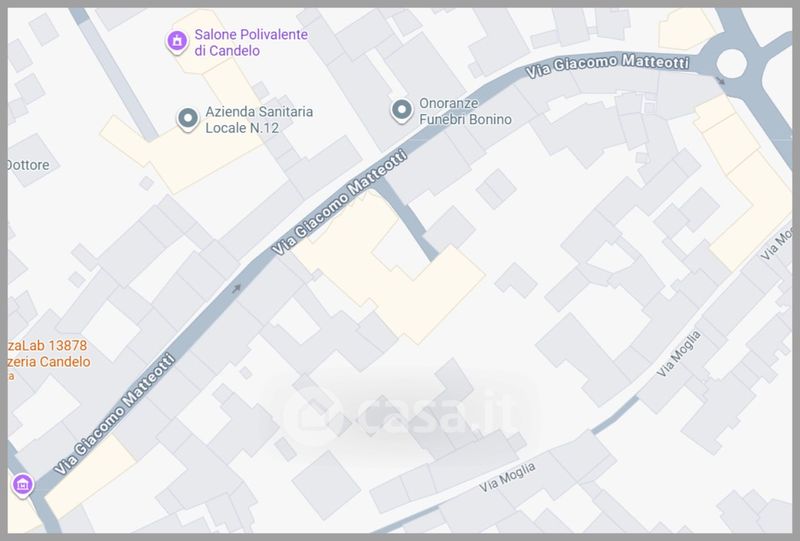The height and width of the screenshot is (541, 800).
Task: Open the Salone Polivalente di Candelo label
Action: click(251, 42)
